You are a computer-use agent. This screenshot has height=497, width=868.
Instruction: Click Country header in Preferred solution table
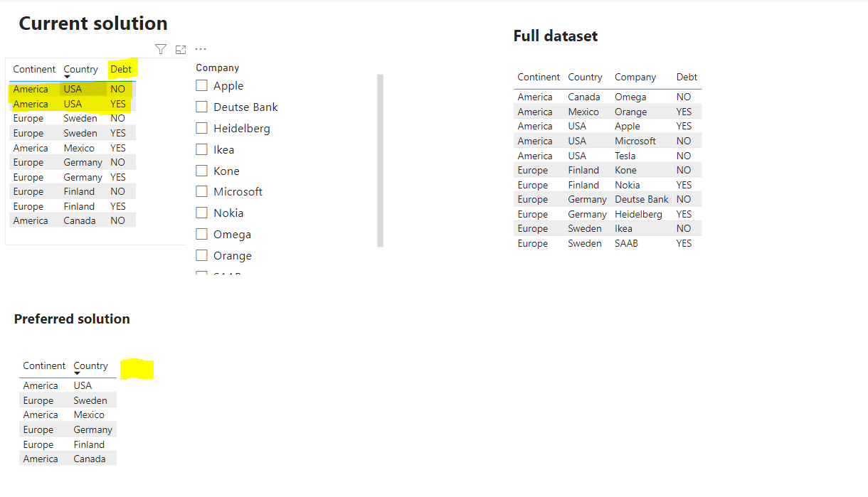point(90,365)
